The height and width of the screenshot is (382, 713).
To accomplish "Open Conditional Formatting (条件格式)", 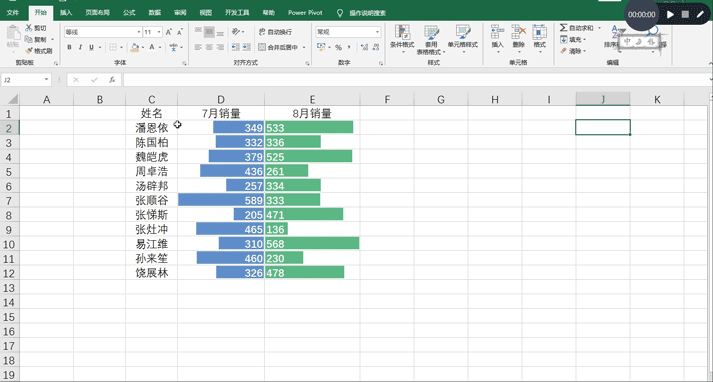I will (402, 40).
